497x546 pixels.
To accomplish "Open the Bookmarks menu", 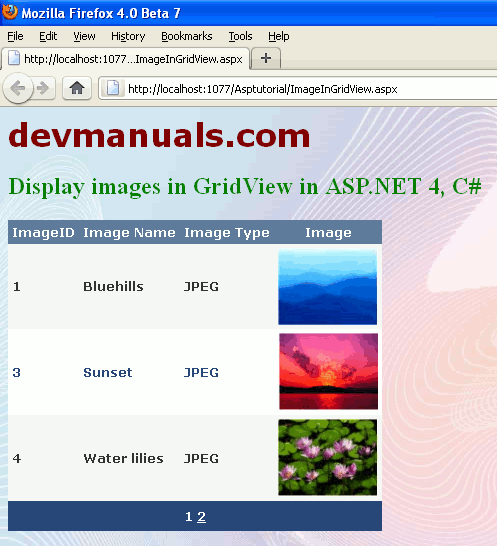I will click(x=187, y=36).
